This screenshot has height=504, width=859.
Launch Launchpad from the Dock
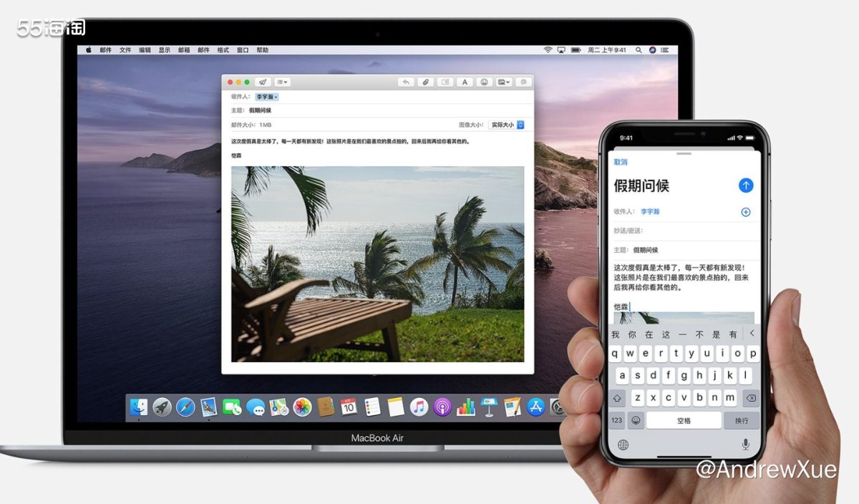162,407
